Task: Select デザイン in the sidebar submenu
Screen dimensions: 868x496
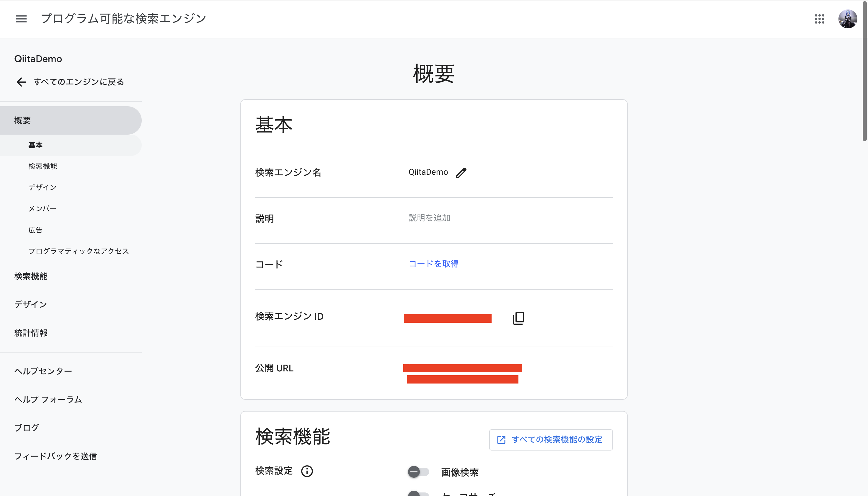Action: [x=42, y=187]
